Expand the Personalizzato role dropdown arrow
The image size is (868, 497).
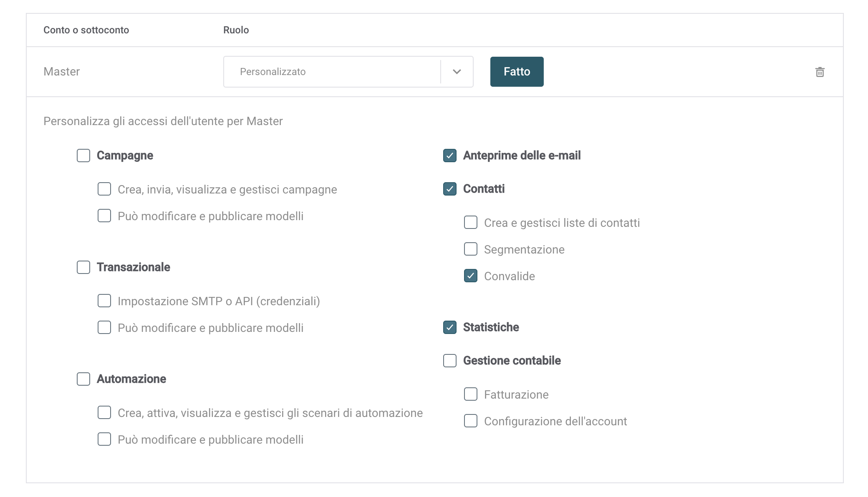457,72
